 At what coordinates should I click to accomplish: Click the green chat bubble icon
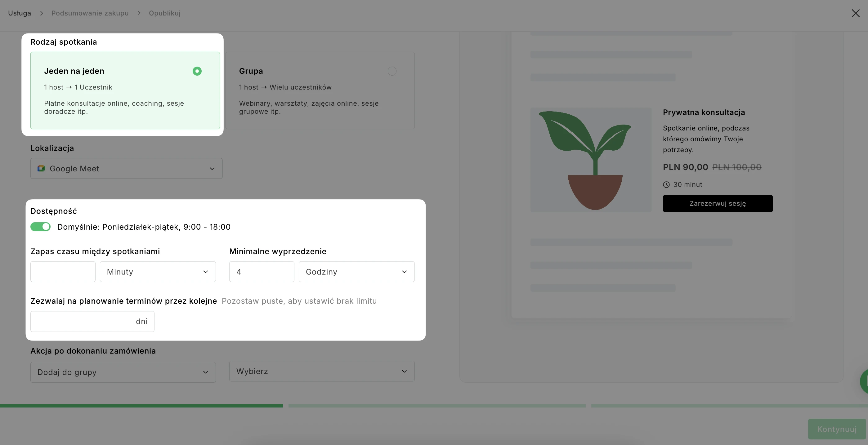click(865, 381)
